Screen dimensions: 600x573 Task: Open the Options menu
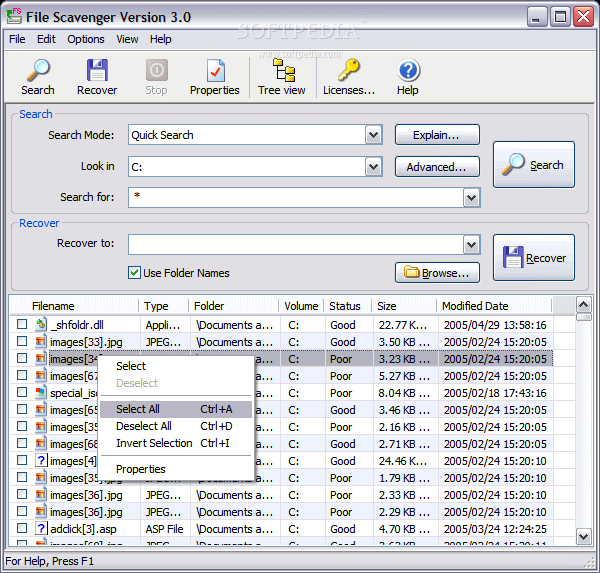(86, 39)
